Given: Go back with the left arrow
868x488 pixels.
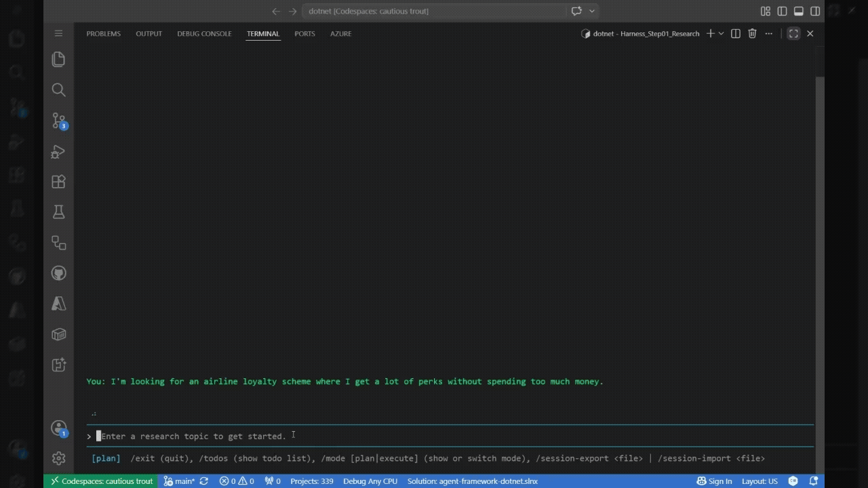Looking at the screenshot, I should [x=276, y=11].
